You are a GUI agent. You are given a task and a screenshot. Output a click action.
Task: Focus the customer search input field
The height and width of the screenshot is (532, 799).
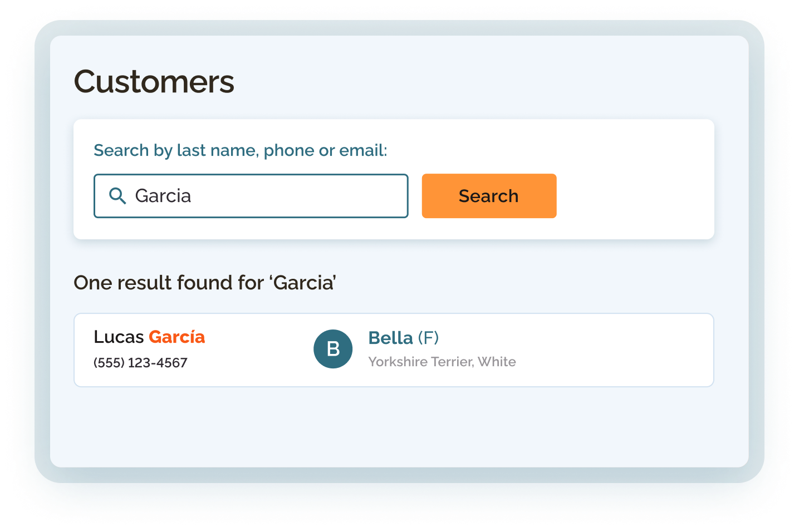click(x=251, y=196)
